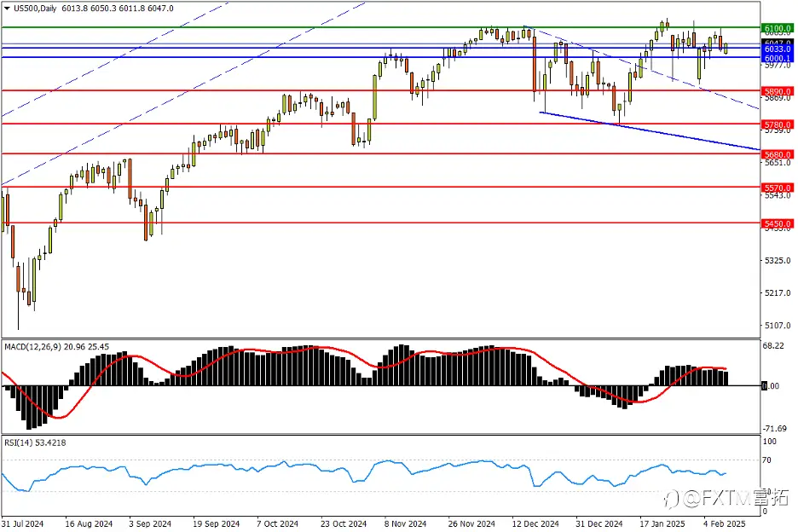Select the blue 6033.0 price label
This screenshot has width=798, height=532.
point(778,49)
